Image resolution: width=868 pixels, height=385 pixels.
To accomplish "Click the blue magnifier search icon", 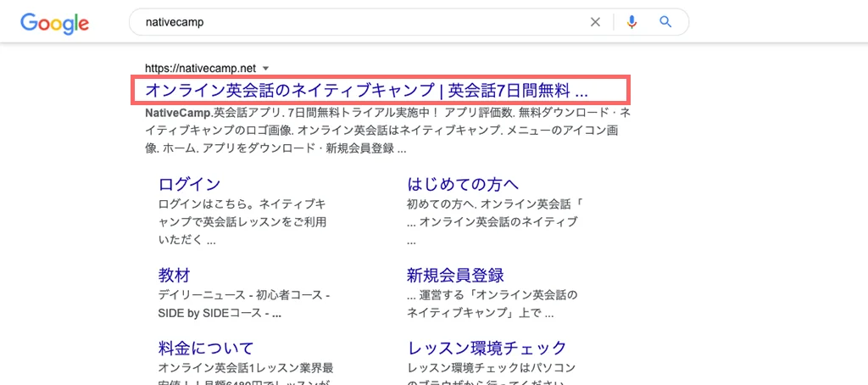I will pyautogui.click(x=665, y=22).
